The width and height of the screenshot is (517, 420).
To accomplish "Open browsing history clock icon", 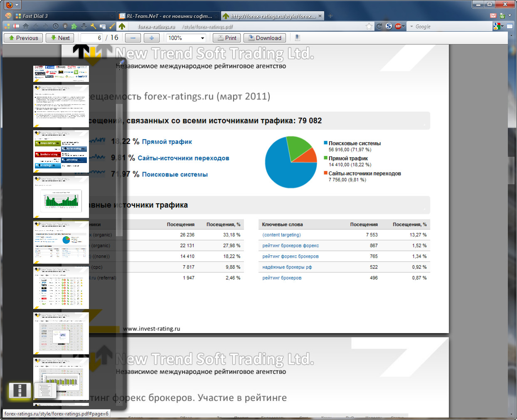I will tap(56, 26).
